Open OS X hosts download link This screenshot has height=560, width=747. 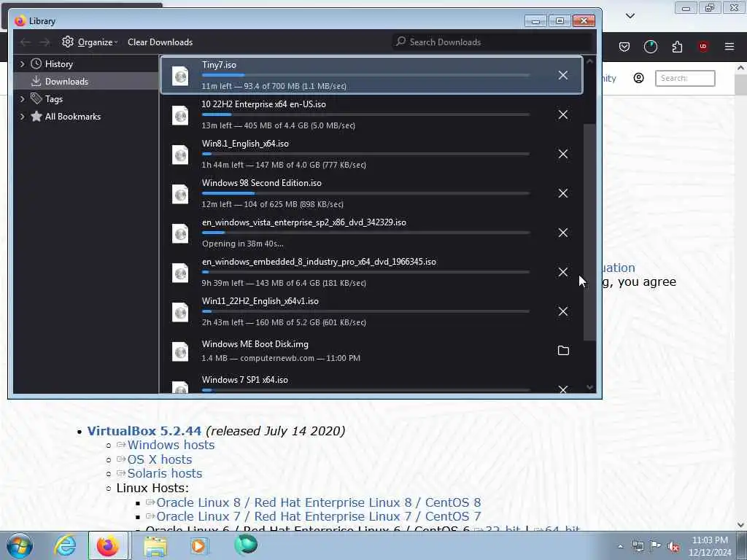tap(160, 459)
